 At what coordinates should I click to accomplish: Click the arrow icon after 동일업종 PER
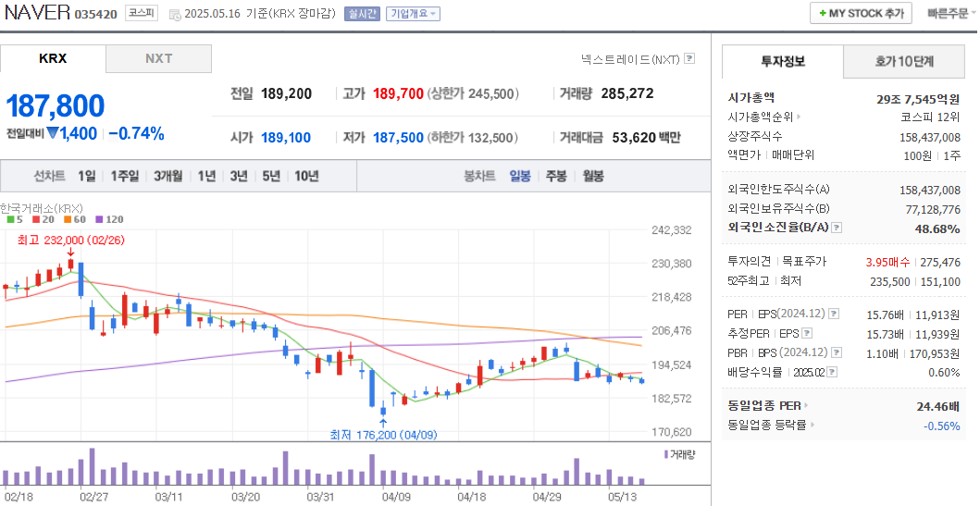(x=806, y=406)
